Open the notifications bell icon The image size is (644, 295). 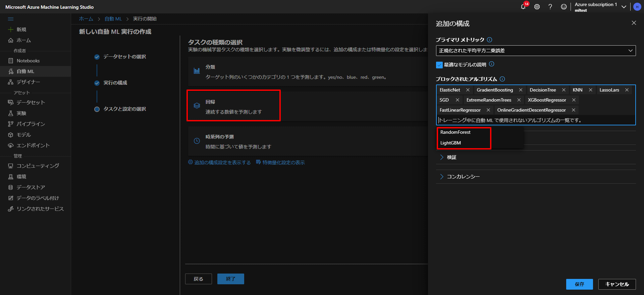(523, 7)
